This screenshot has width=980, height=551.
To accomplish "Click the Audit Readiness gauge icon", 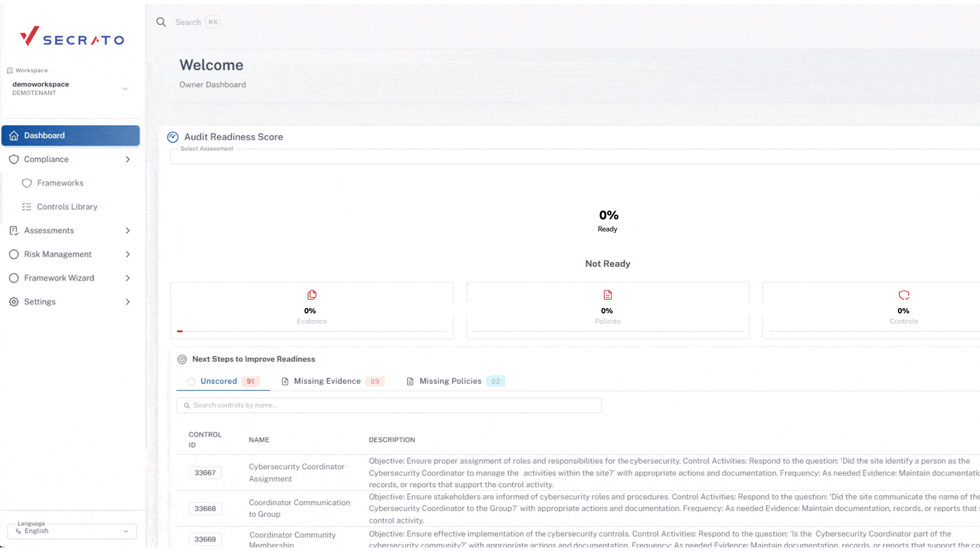I will pyautogui.click(x=173, y=137).
